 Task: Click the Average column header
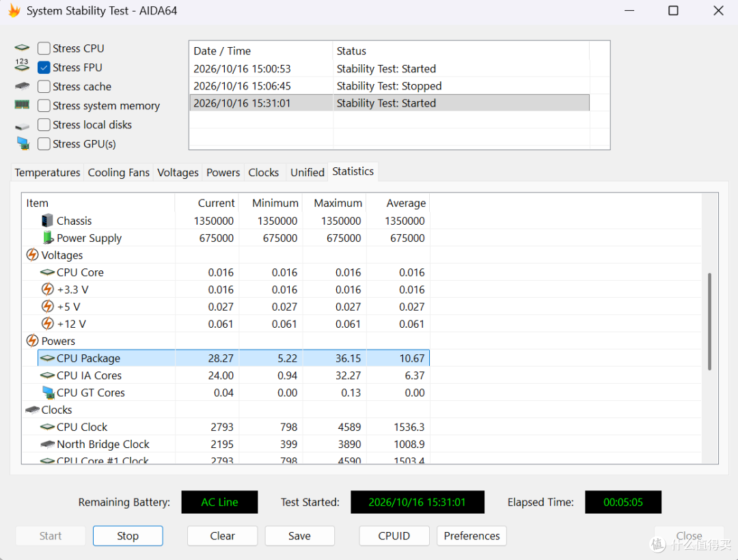(x=398, y=203)
